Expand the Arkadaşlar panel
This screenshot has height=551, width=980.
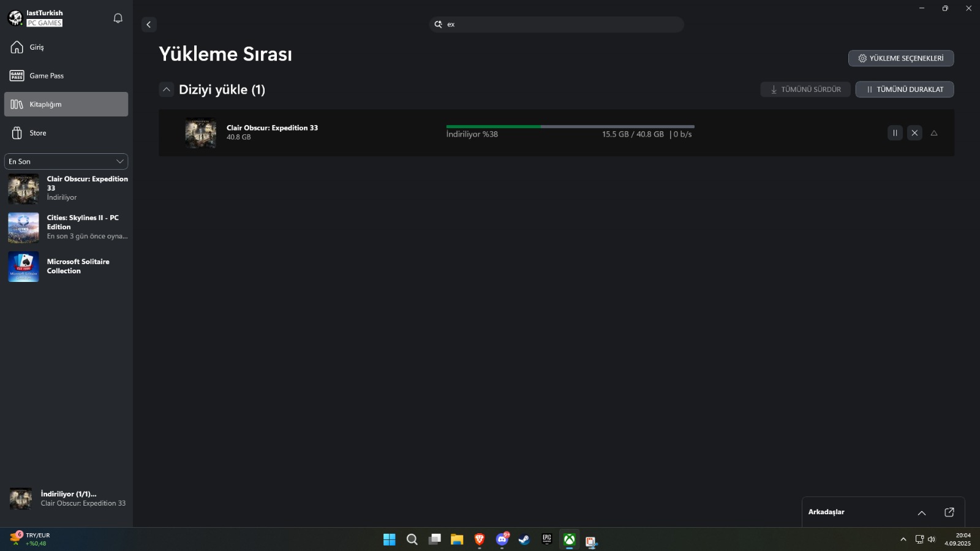(922, 513)
